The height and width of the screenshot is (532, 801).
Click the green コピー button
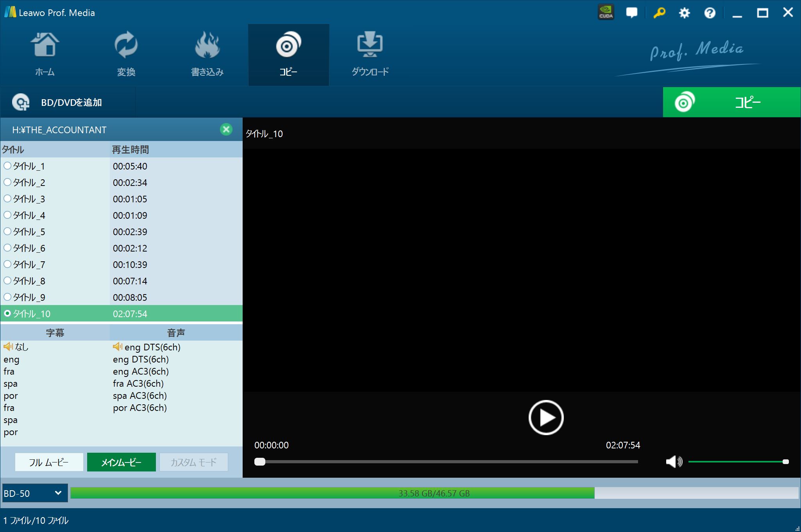[x=731, y=102]
